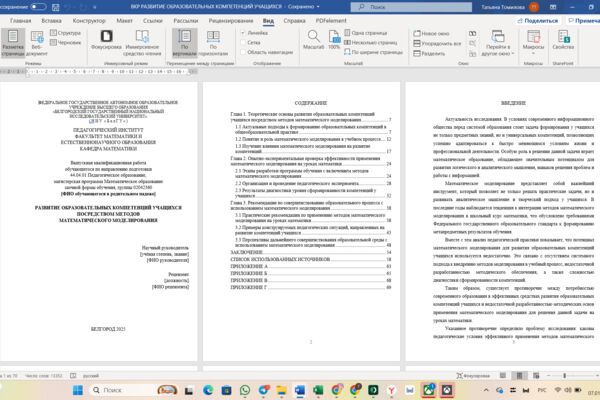Screen dimensions: 600x400
Task: Open File Explorer from the taskbar
Action: pyautogui.click(x=282, y=390)
